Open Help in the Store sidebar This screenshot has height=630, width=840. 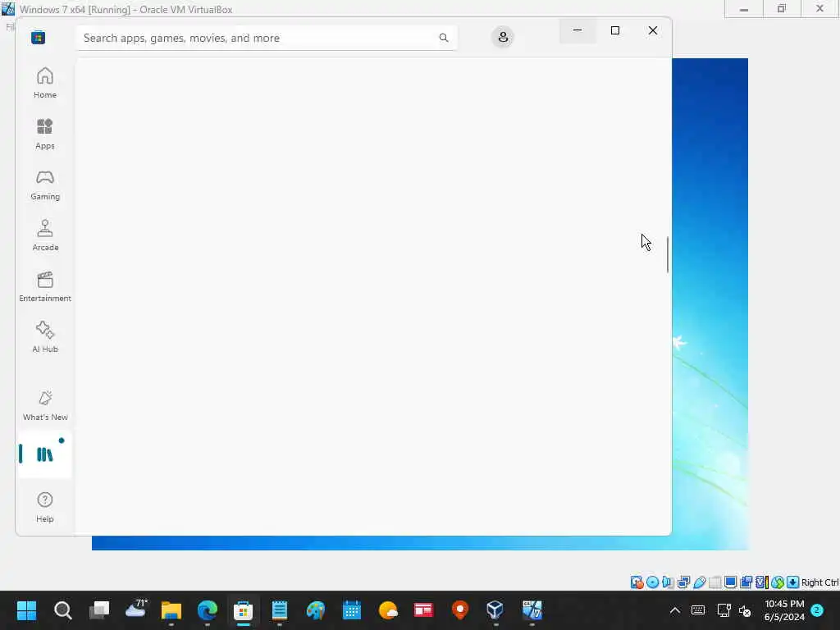tap(45, 507)
